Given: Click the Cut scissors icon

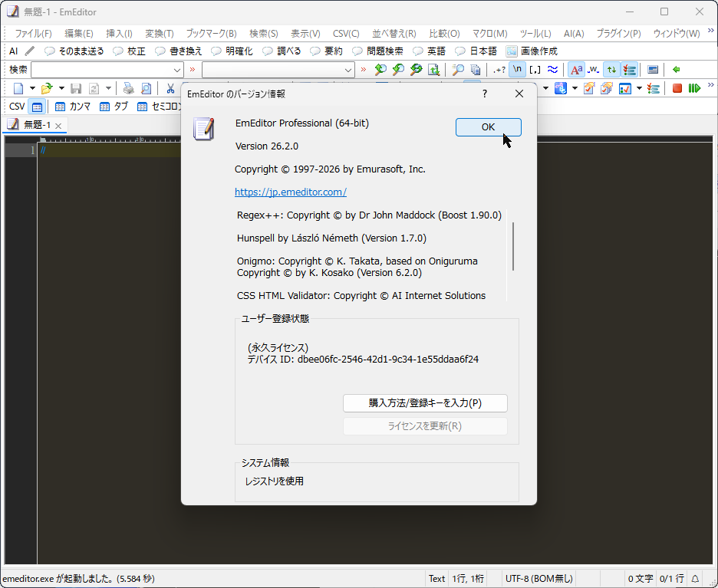Looking at the screenshot, I should coord(170,88).
